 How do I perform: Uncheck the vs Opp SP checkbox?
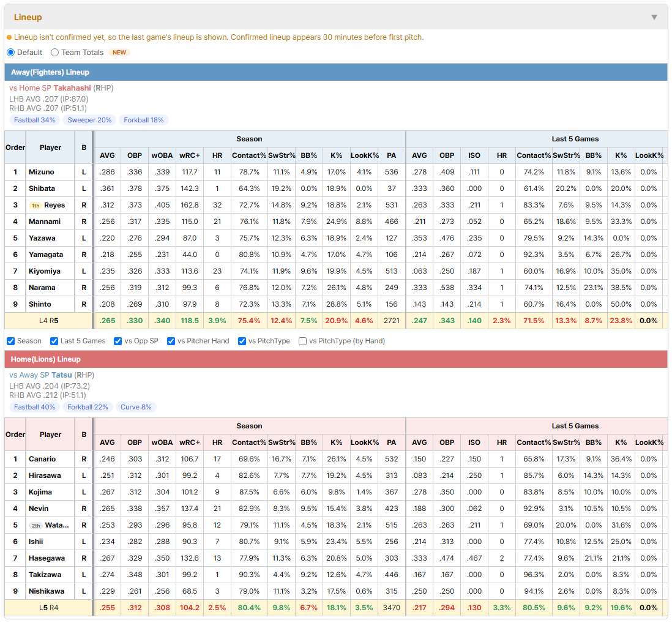pyautogui.click(x=118, y=341)
